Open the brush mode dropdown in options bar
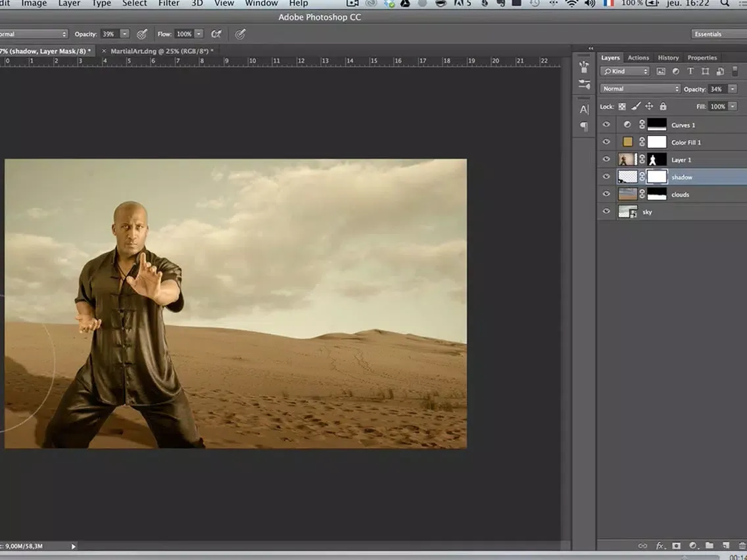The image size is (747, 560). tap(34, 34)
